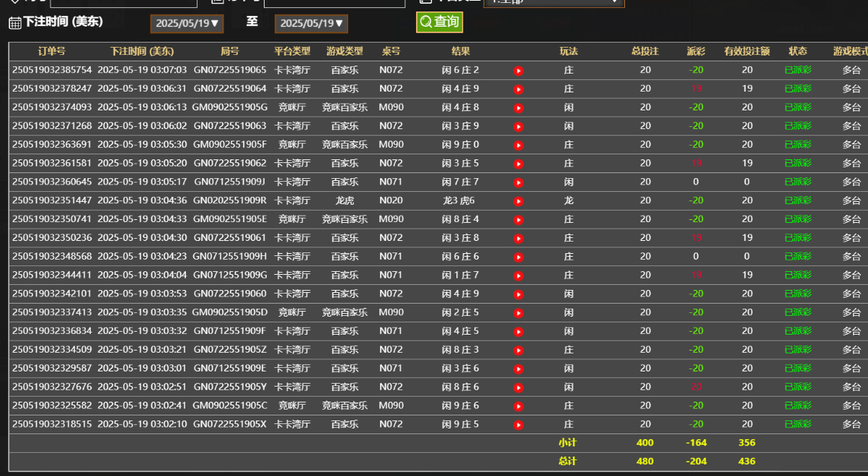
Task: Click the 派彩 column header
Action: (x=696, y=51)
